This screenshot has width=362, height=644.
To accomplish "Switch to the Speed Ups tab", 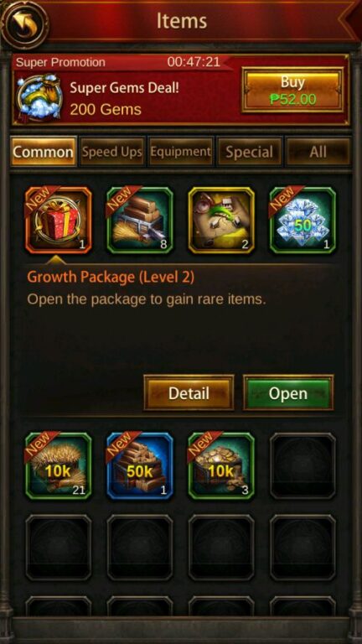I will pyautogui.click(x=112, y=152).
